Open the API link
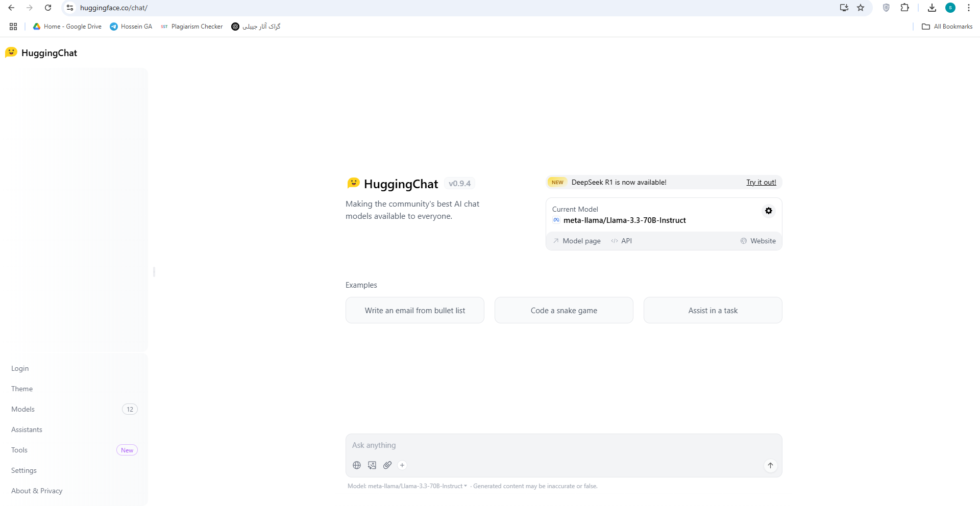The width and height of the screenshot is (980, 506). 621,241
